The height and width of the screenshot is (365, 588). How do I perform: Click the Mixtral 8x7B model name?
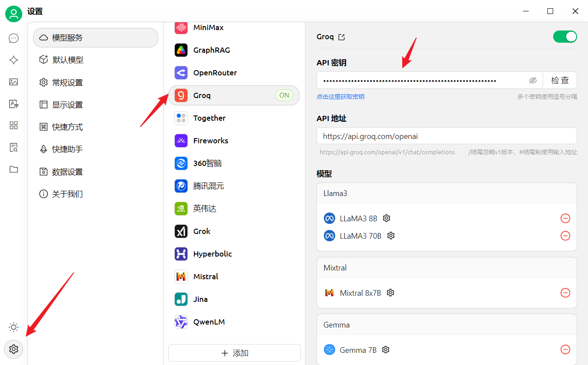pyautogui.click(x=360, y=293)
